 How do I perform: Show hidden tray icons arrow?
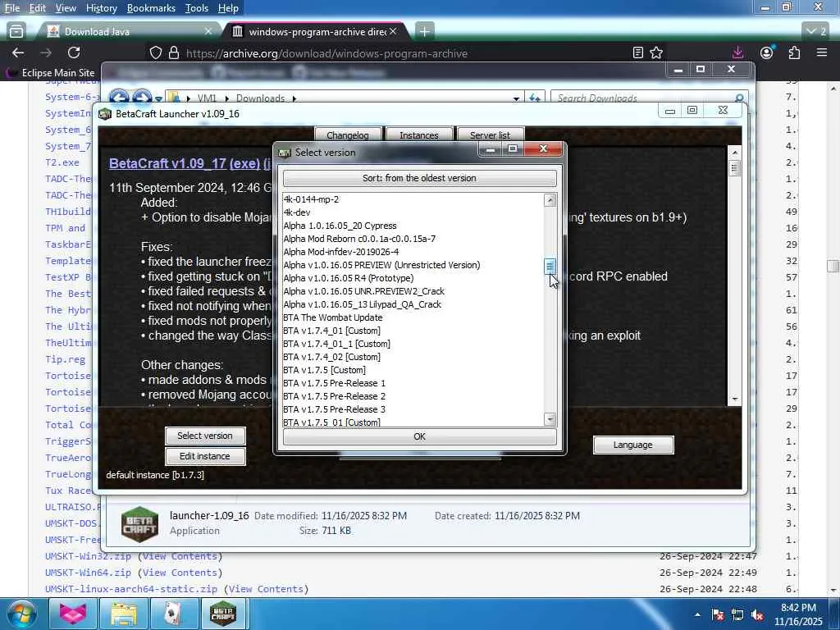click(x=697, y=615)
